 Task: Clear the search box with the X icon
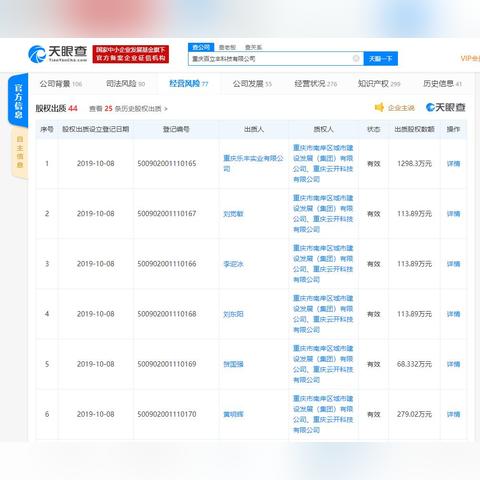356,59
